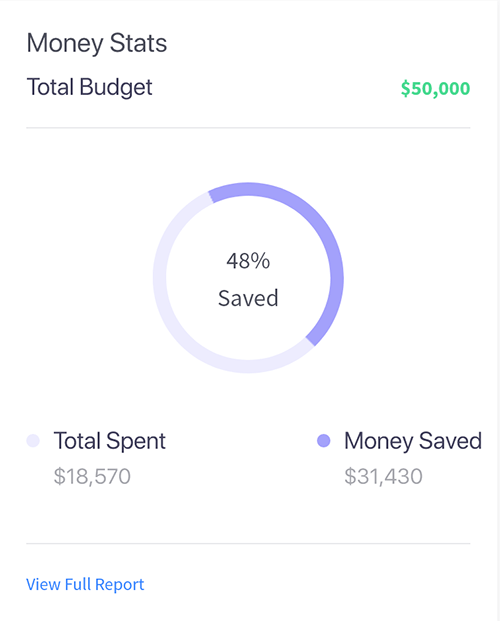Click the bottom of the light donut ring
The width and height of the screenshot is (500, 621).
coord(248,366)
